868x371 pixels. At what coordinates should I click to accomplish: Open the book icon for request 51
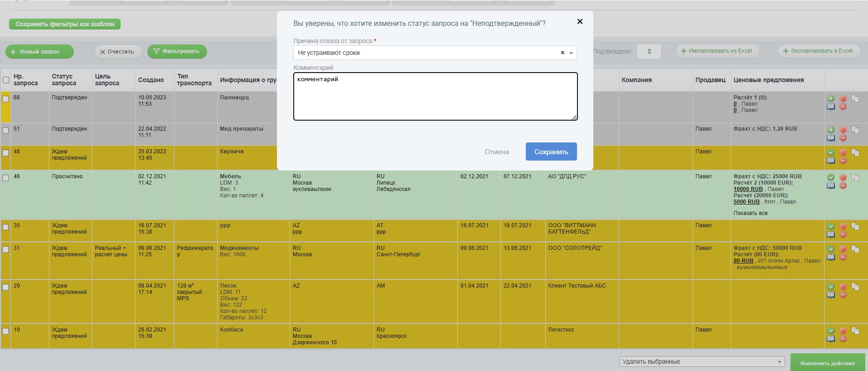click(x=831, y=138)
